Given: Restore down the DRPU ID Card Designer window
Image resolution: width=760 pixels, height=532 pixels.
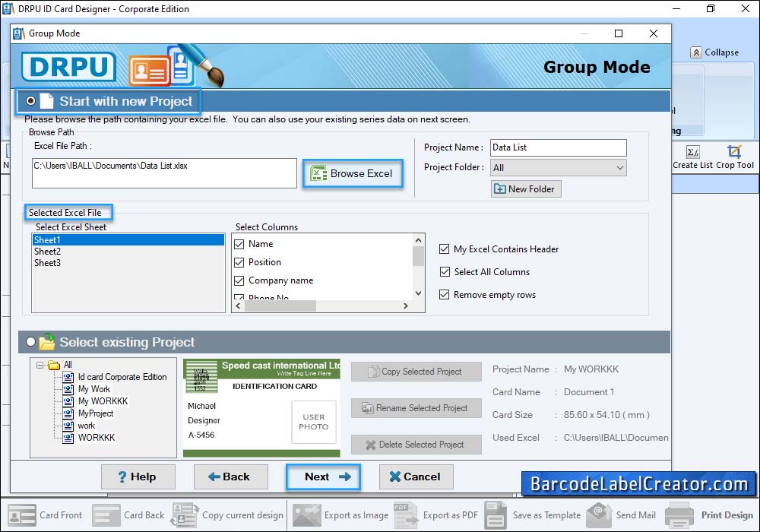Looking at the screenshot, I should 711,8.
